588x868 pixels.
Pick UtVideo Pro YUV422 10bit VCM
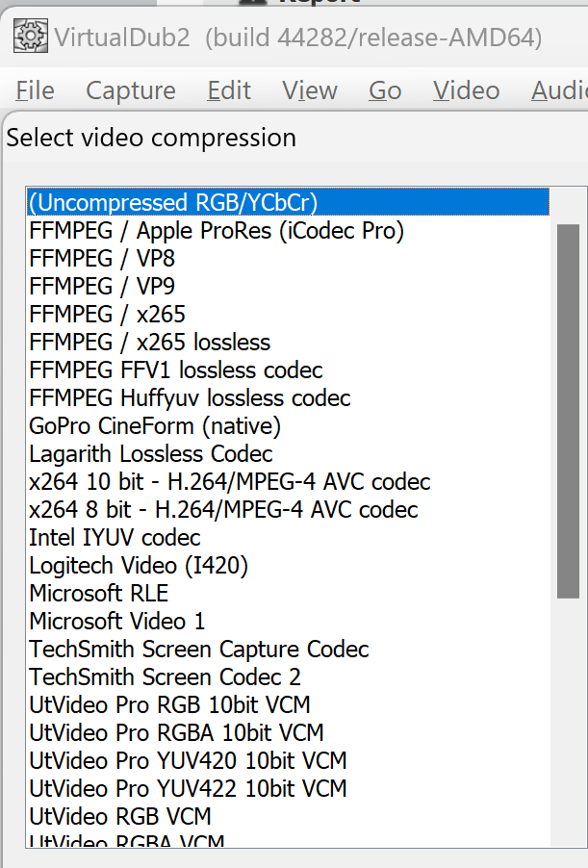coord(189,789)
